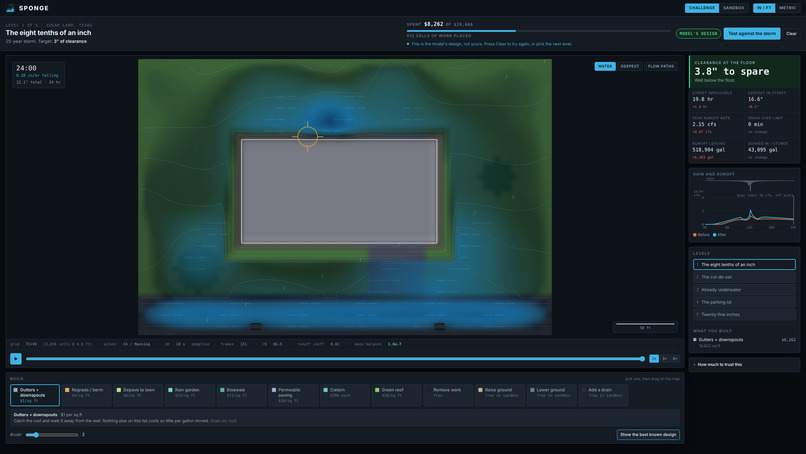Select the Gutters + downspouts build tool
The image size is (806, 454).
[x=35, y=395]
